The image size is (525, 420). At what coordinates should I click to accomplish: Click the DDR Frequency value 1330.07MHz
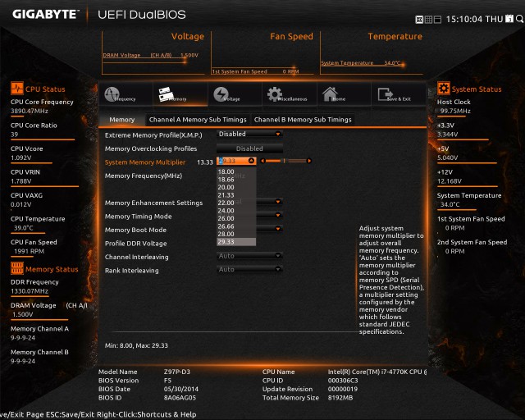30,291
